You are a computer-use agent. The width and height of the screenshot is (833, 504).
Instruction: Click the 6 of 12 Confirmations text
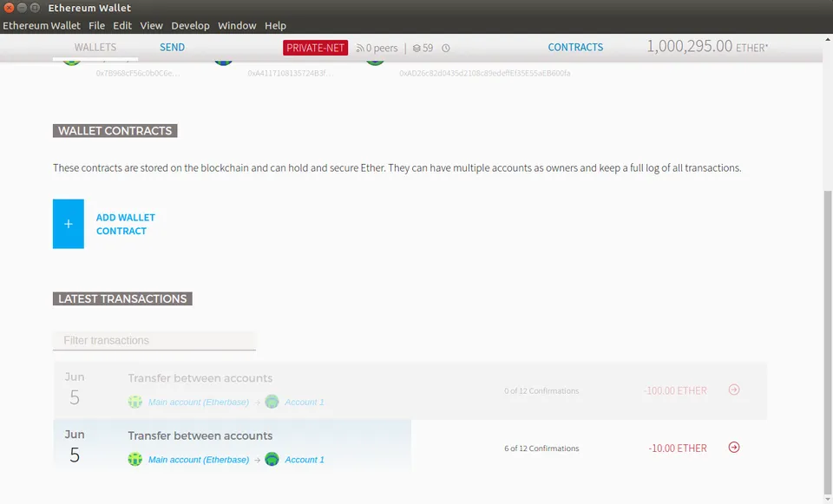point(541,448)
